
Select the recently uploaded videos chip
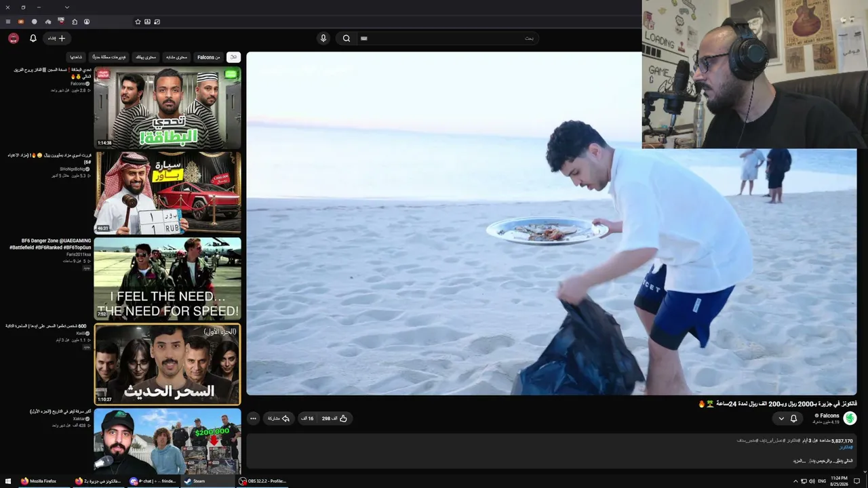tap(109, 58)
